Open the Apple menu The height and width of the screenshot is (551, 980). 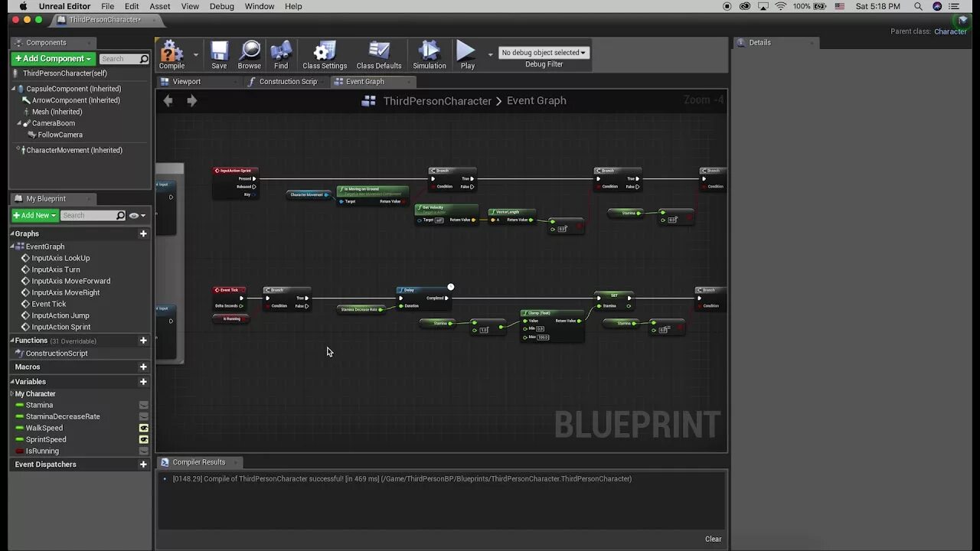(23, 6)
